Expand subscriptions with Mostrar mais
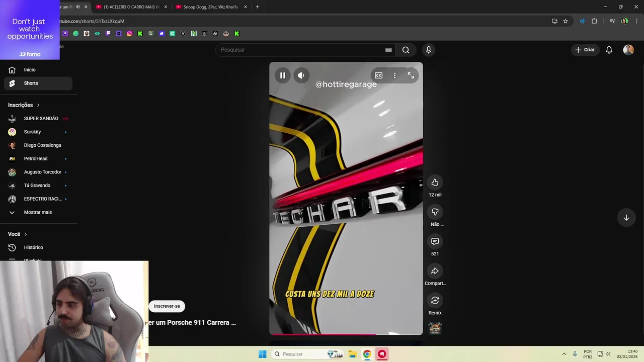This screenshot has width=644, height=362. tap(38, 212)
